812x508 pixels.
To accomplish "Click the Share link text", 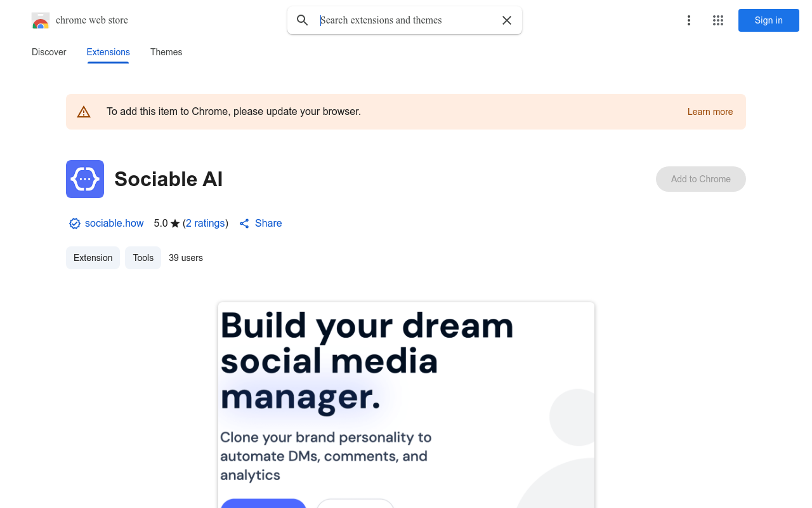I will (x=268, y=224).
